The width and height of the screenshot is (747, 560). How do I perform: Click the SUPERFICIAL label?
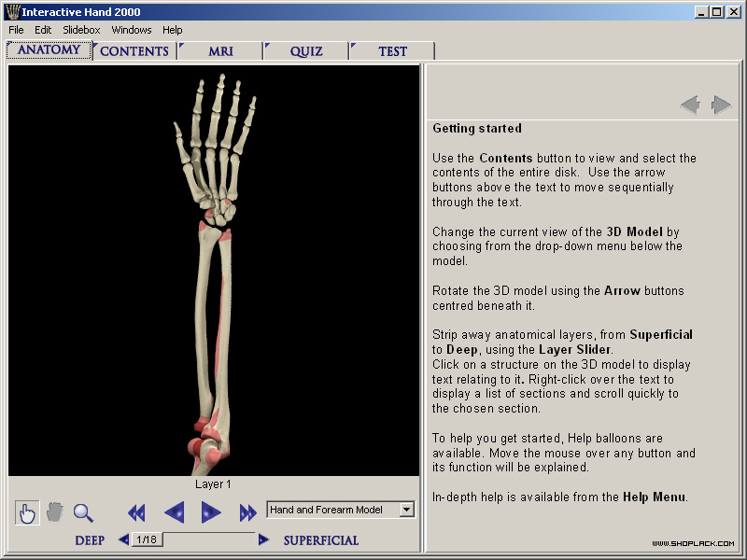click(321, 540)
